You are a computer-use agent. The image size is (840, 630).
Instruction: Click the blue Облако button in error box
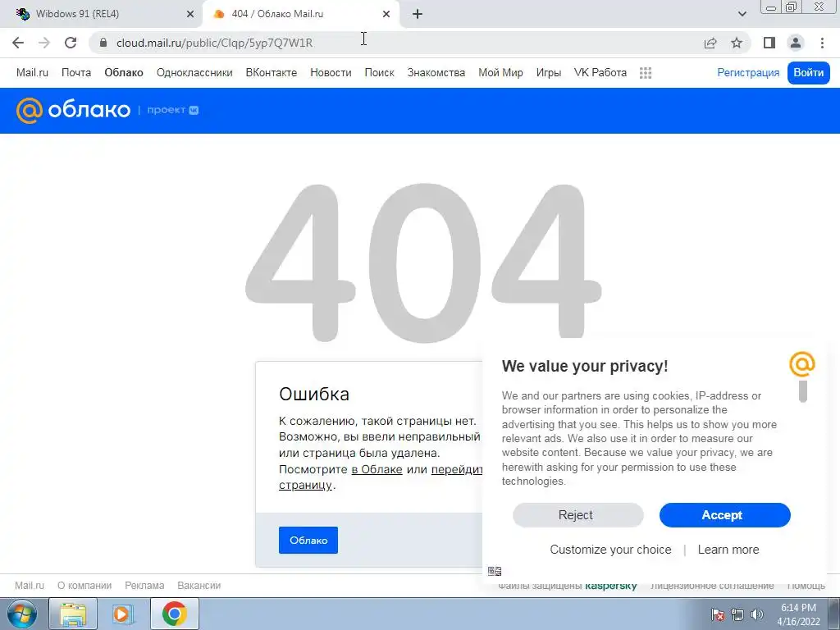tap(308, 540)
